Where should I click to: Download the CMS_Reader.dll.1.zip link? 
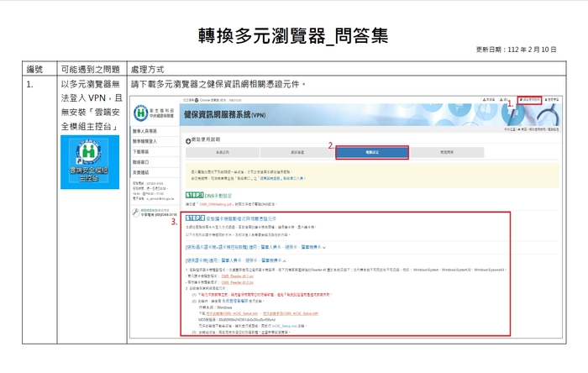[x=238, y=276]
